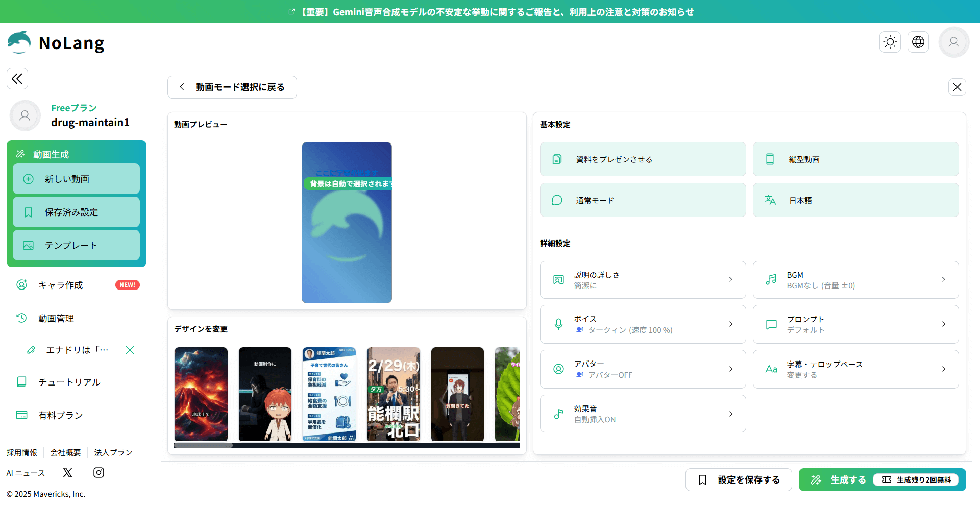
Task: Toggle the light/dark theme sun icon
Action: (890, 42)
